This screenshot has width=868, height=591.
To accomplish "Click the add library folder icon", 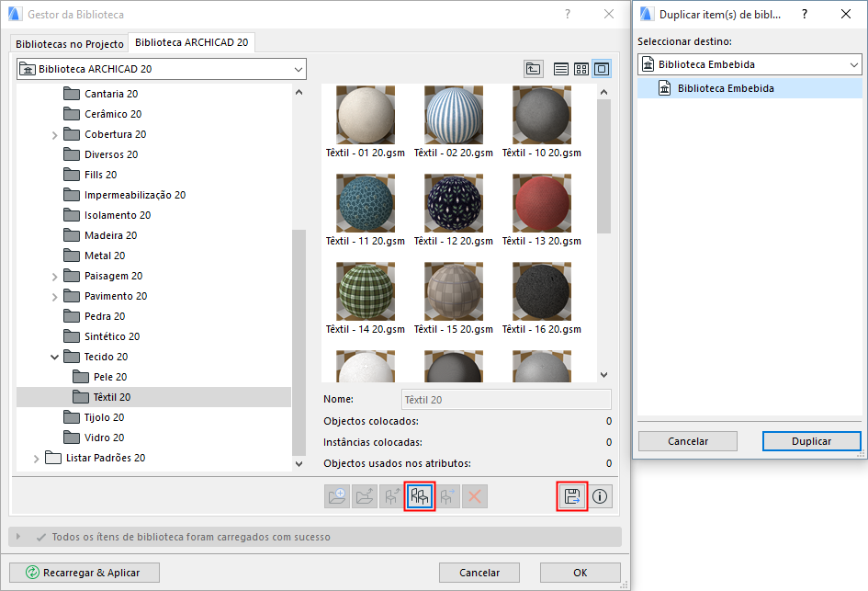I will [x=337, y=496].
